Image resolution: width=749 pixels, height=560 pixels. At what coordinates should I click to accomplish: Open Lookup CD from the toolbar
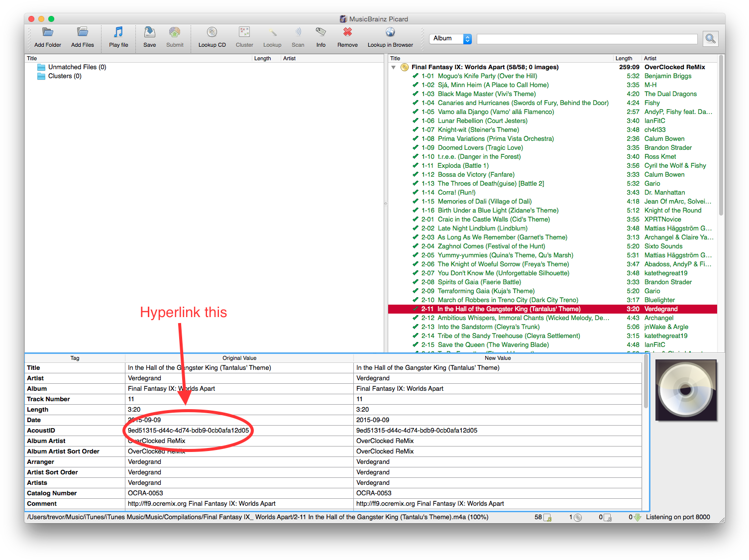(x=212, y=33)
